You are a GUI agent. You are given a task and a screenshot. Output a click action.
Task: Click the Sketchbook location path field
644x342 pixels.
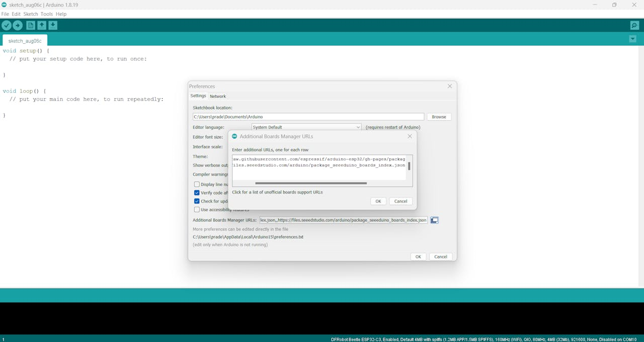(308, 117)
